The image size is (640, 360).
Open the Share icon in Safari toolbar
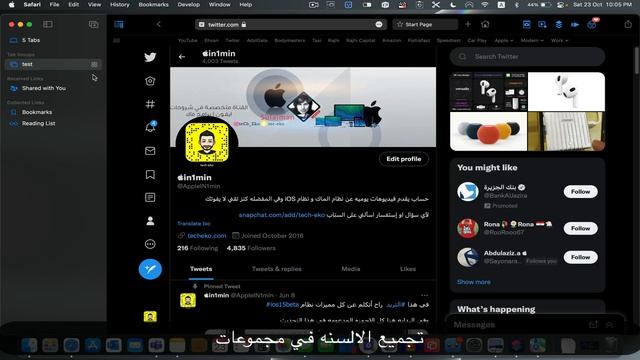coord(628,24)
